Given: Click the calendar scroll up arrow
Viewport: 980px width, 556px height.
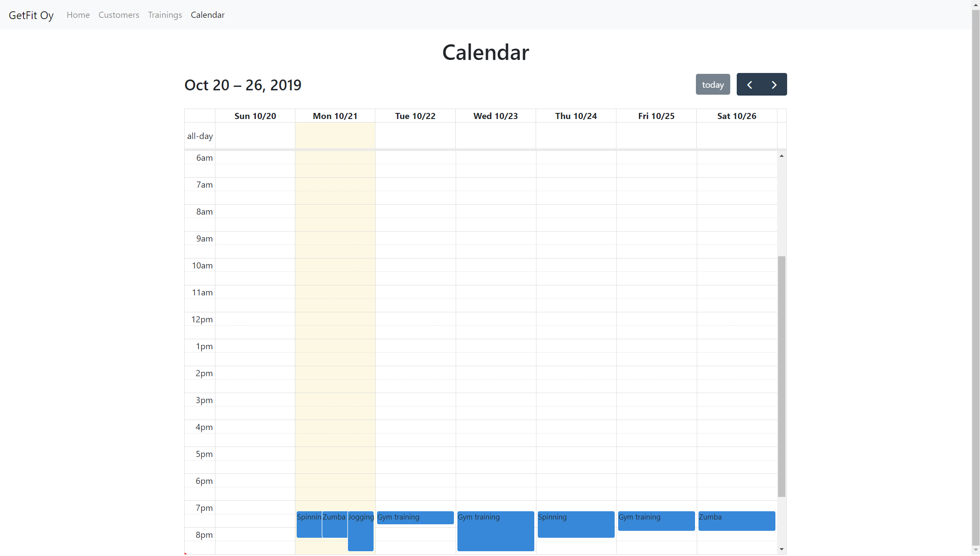Looking at the screenshot, I should tap(781, 156).
